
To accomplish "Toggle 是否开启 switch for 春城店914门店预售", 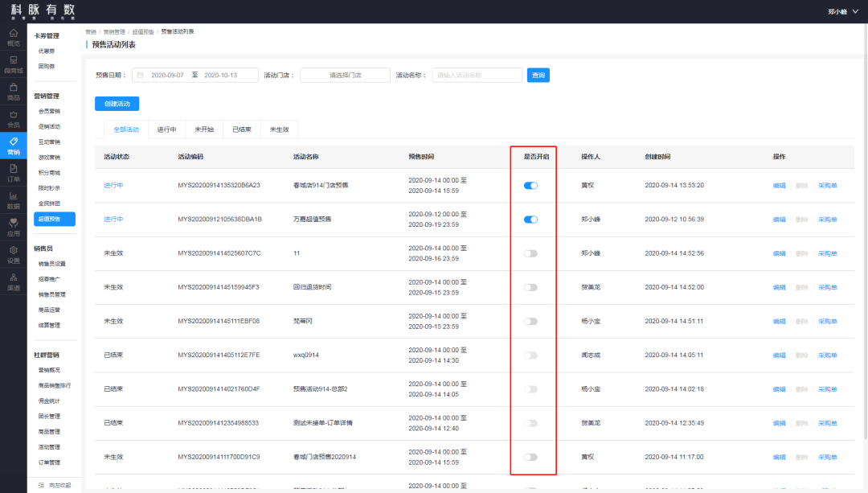I will click(530, 186).
